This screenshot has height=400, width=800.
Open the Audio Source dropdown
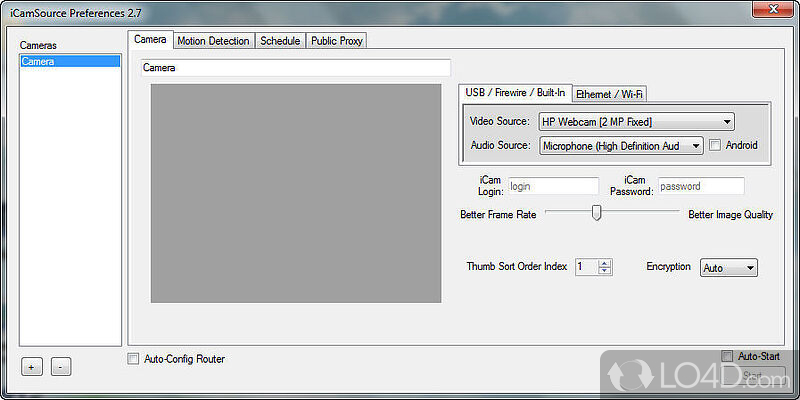coord(621,146)
